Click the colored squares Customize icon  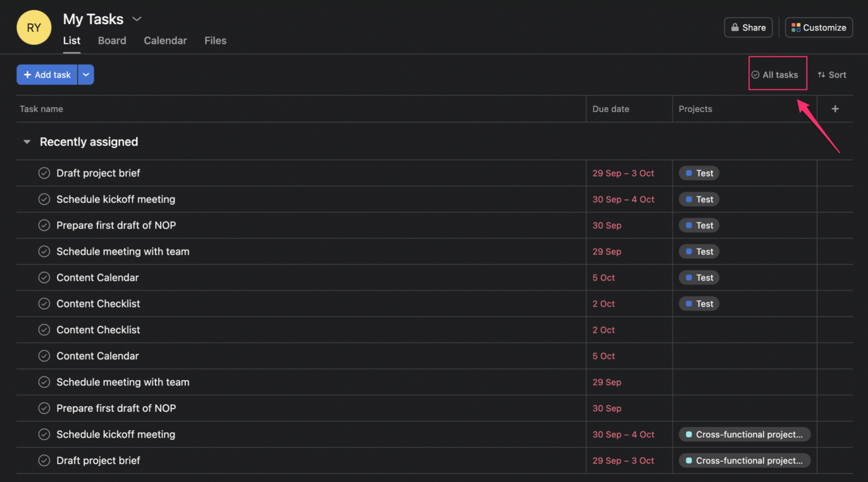coord(796,28)
